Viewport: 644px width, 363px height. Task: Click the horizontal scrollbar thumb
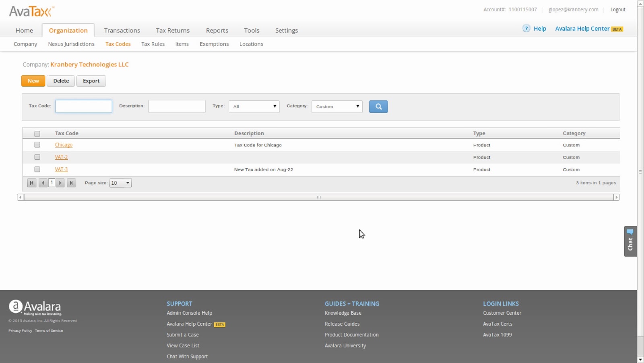click(x=319, y=197)
